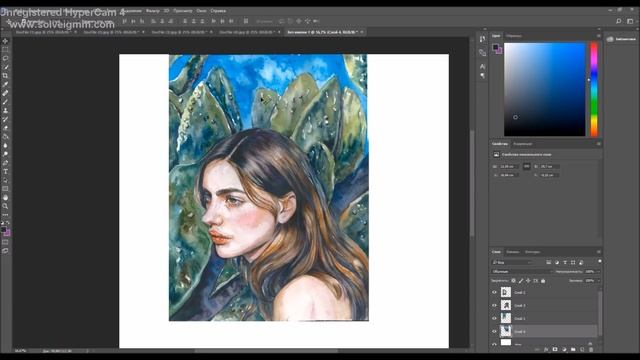Screen dimensions: 640x360
Task: Open the Библиотеки panel button
Action: pyautogui.click(x=621, y=39)
